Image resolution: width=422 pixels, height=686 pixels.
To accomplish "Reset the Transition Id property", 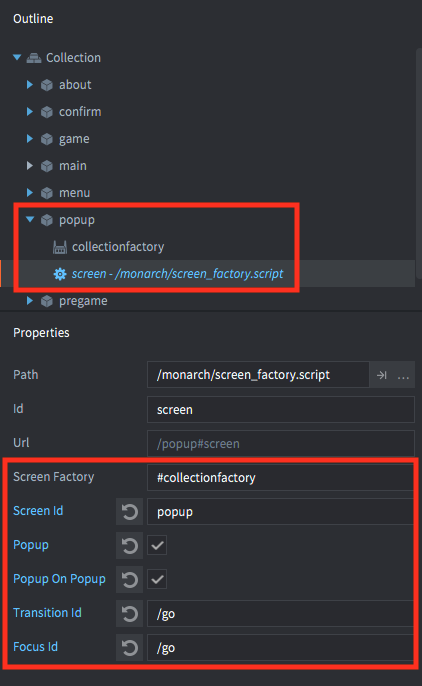I will tap(129, 613).
